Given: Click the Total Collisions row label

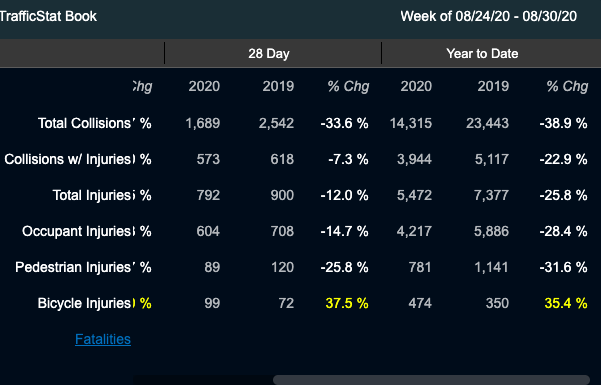Looking at the screenshot, I should coord(84,123).
